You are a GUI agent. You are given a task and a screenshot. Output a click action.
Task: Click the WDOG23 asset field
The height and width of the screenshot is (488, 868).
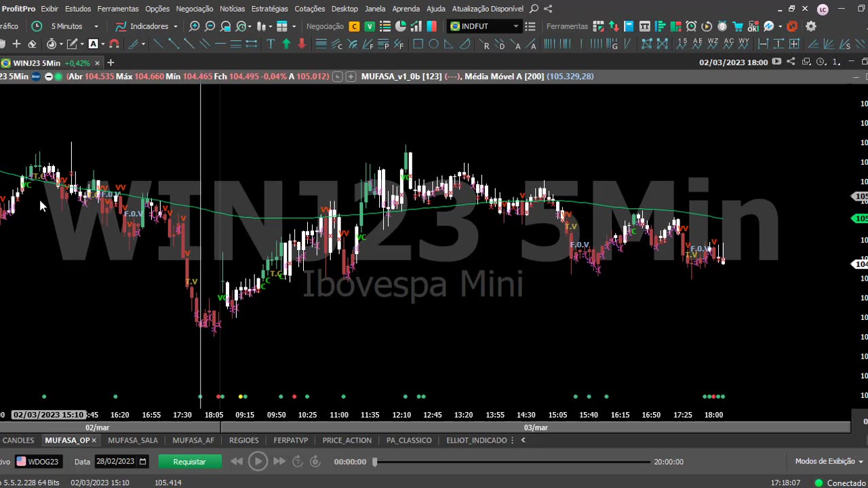[37, 462]
